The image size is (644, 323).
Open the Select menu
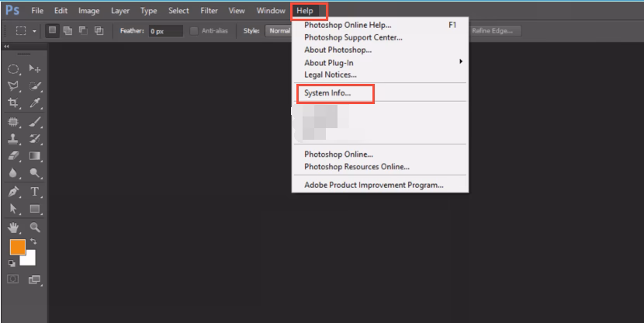(178, 11)
